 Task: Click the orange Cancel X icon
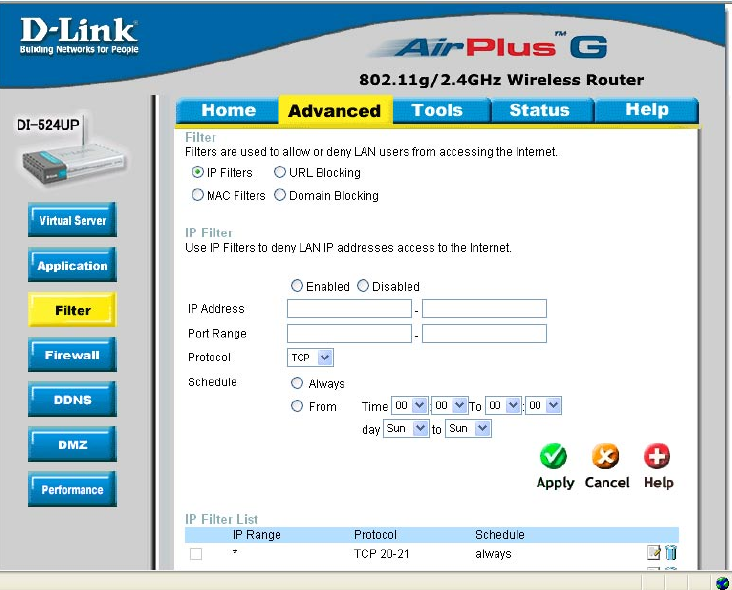(605, 456)
